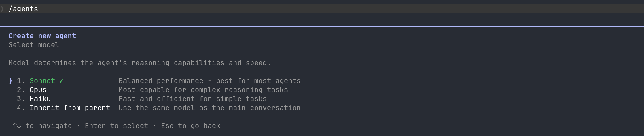Click the Create new agent heading
644x136 pixels.
[x=42, y=36]
